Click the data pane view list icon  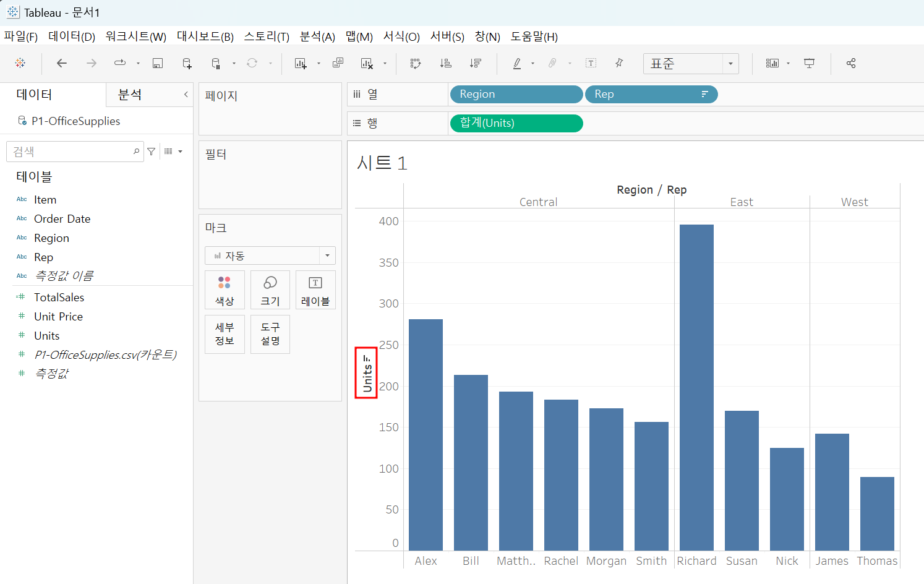[x=168, y=152]
